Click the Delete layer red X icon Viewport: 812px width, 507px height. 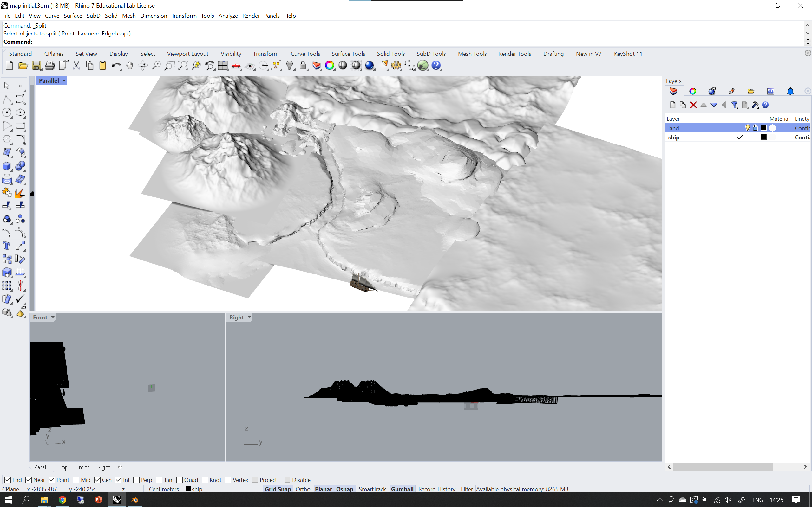point(693,105)
